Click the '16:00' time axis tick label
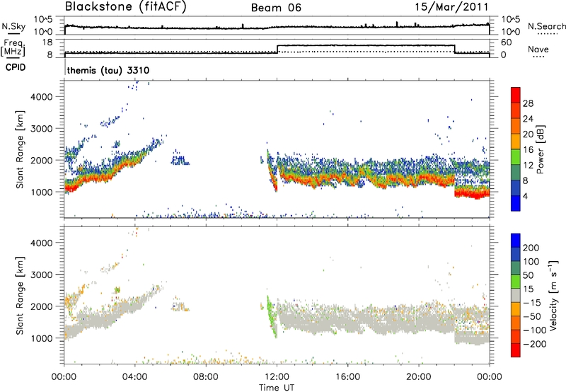566x392 pixels. [347, 377]
